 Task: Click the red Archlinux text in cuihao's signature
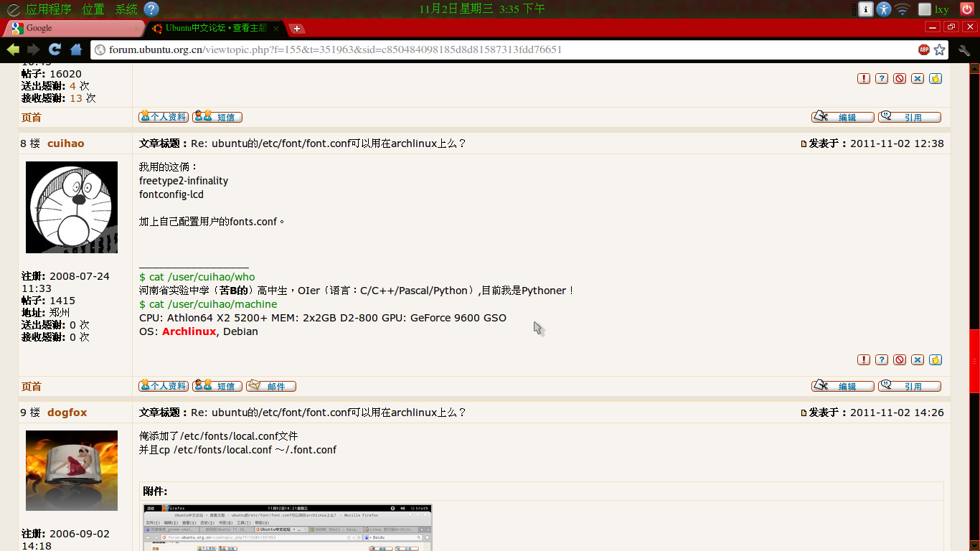point(189,331)
